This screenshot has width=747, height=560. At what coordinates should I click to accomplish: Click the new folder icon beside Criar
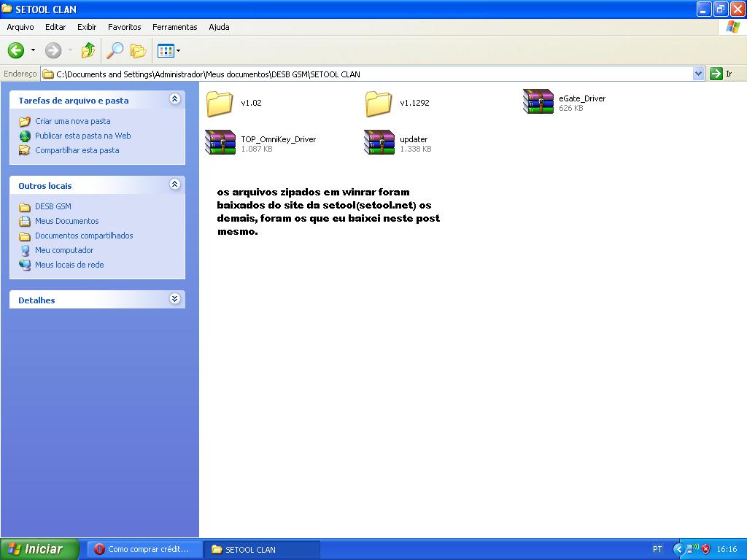(x=25, y=122)
